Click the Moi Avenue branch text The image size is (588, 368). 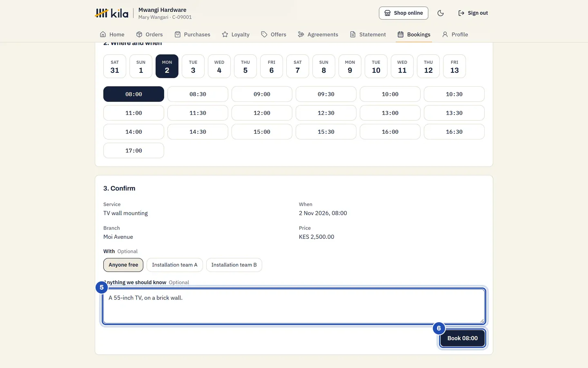[x=118, y=237]
